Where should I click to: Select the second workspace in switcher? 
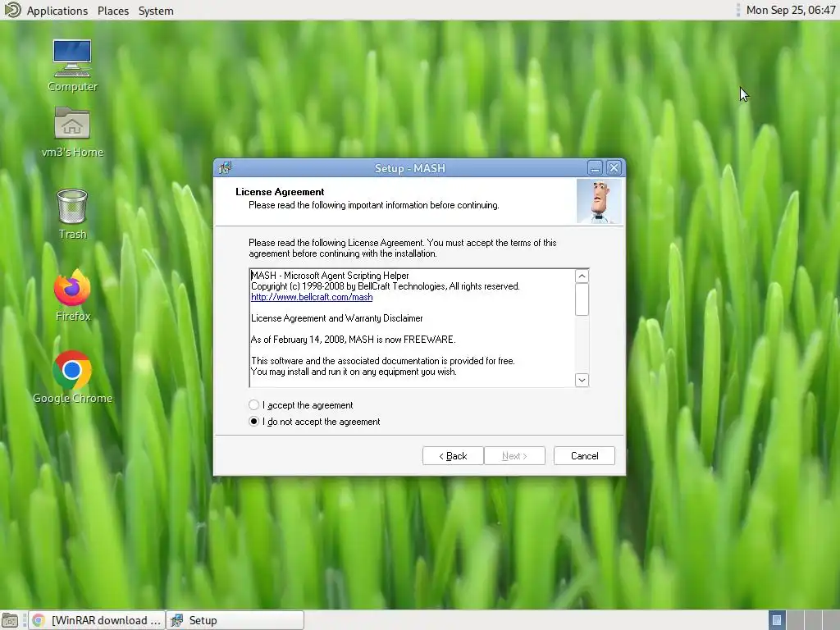click(795, 620)
